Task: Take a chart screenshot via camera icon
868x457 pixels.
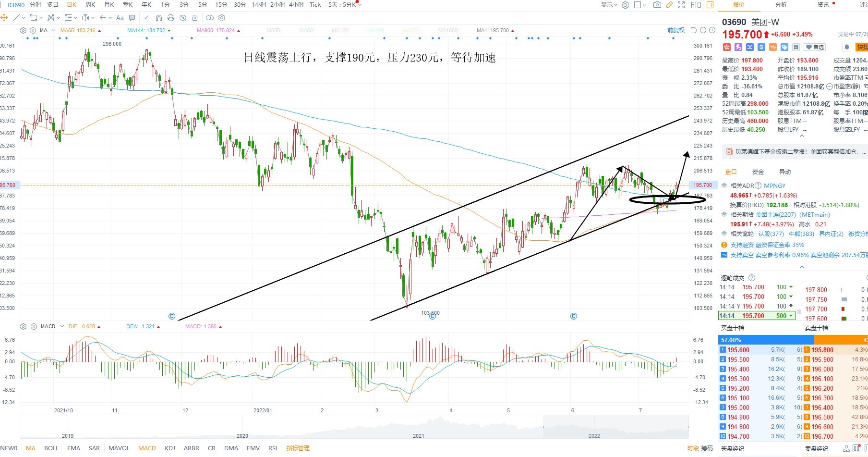Action: (657, 5)
